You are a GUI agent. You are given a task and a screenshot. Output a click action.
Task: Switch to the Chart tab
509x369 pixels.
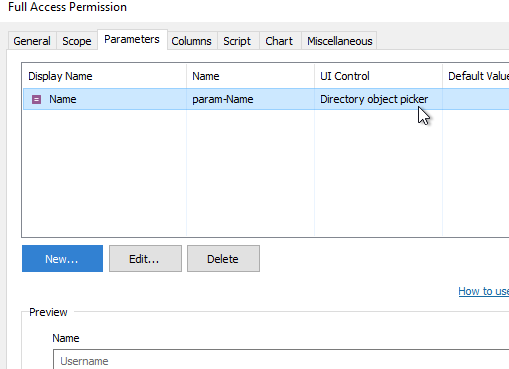coord(279,41)
